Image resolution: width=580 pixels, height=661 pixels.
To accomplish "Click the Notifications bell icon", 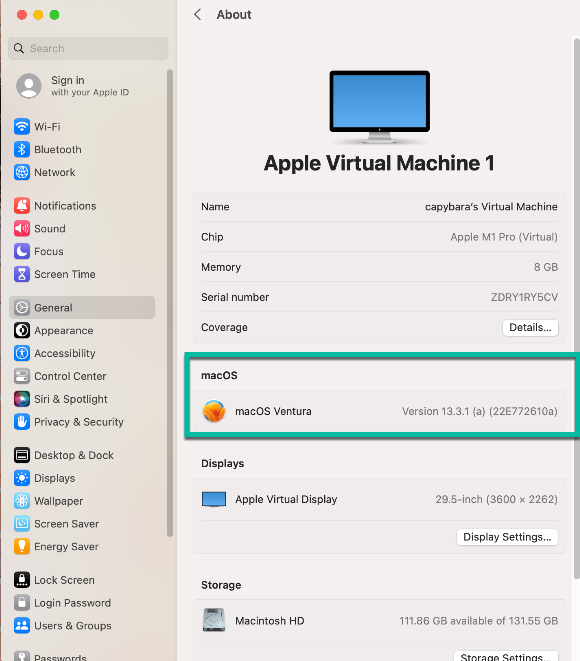I will click(x=21, y=206).
